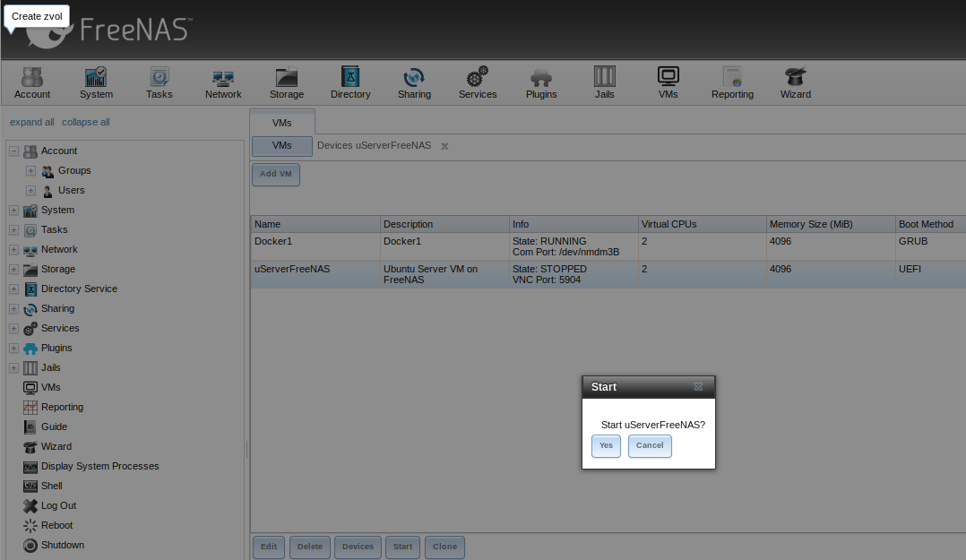The image size is (966, 560).
Task: Click the Shutdown power icon in sidebar
Action: 30,545
